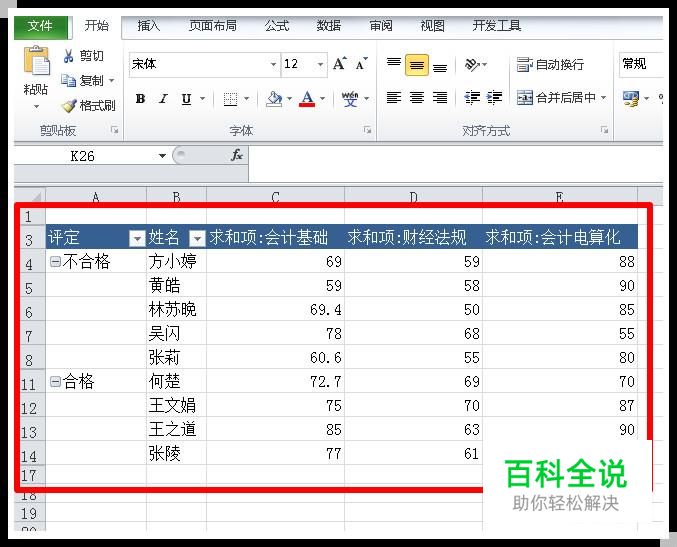Click the Name Box showing K26

click(83, 156)
